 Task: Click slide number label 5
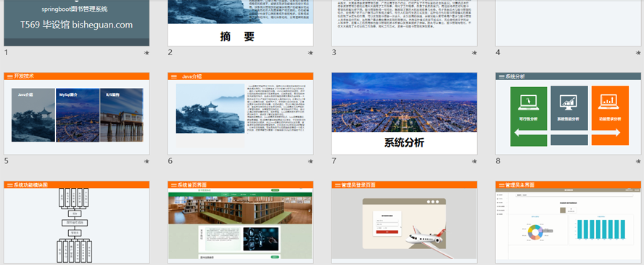point(6,161)
